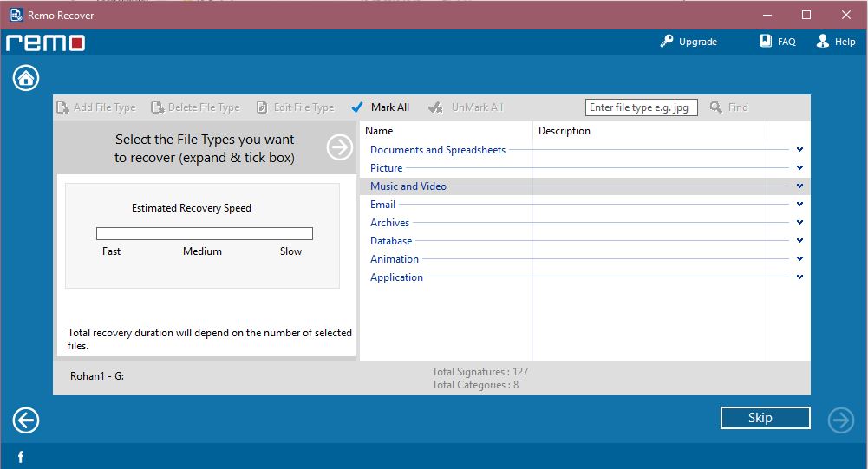The width and height of the screenshot is (868, 469).
Task: Open the FAQ page
Action: pos(777,42)
